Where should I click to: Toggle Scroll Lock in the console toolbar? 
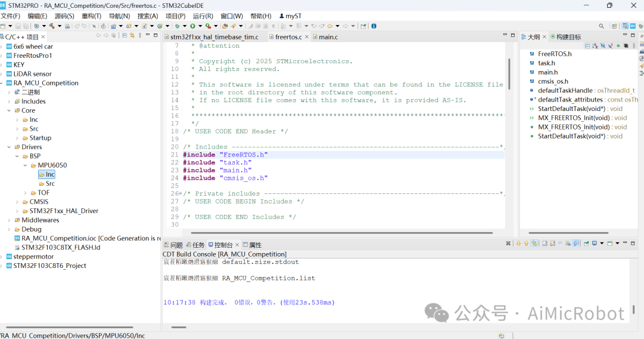552,244
